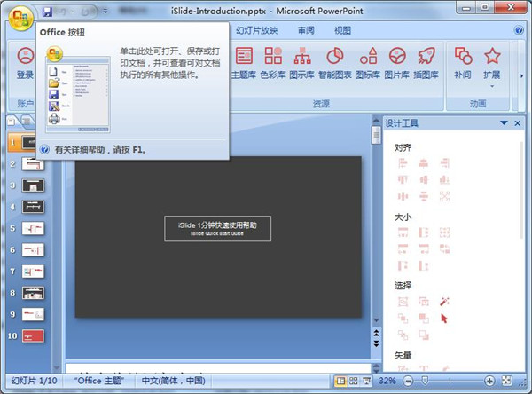Click the zoom in plus button
The image size is (532, 394).
[x=489, y=381]
